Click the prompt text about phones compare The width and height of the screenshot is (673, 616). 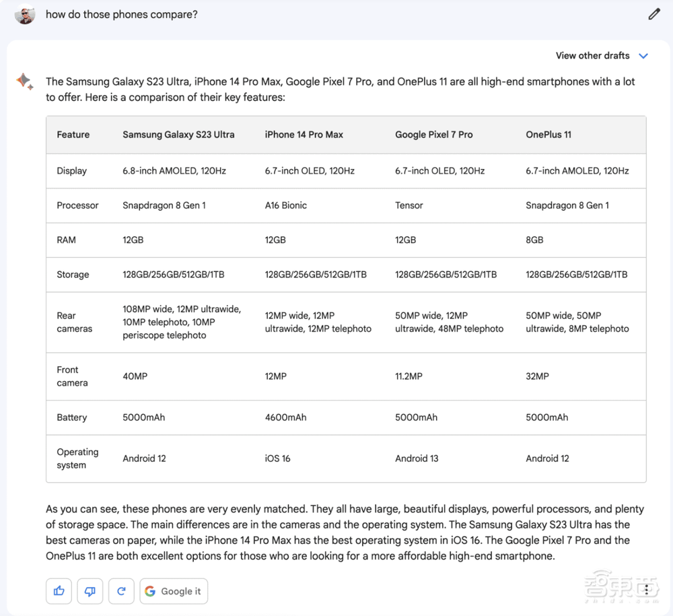[122, 14]
